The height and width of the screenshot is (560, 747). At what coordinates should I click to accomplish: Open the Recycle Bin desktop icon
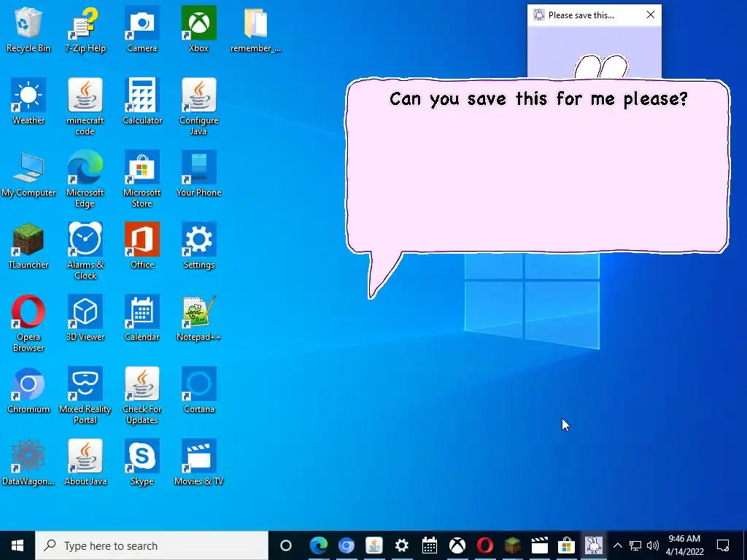[28, 29]
